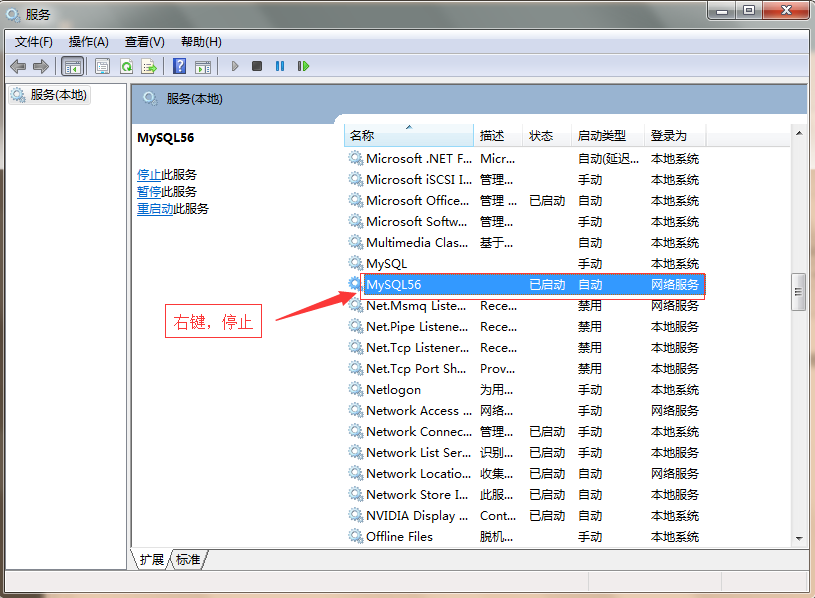
Task: Click the scrollbar down arrow
Action: [x=799, y=539]
